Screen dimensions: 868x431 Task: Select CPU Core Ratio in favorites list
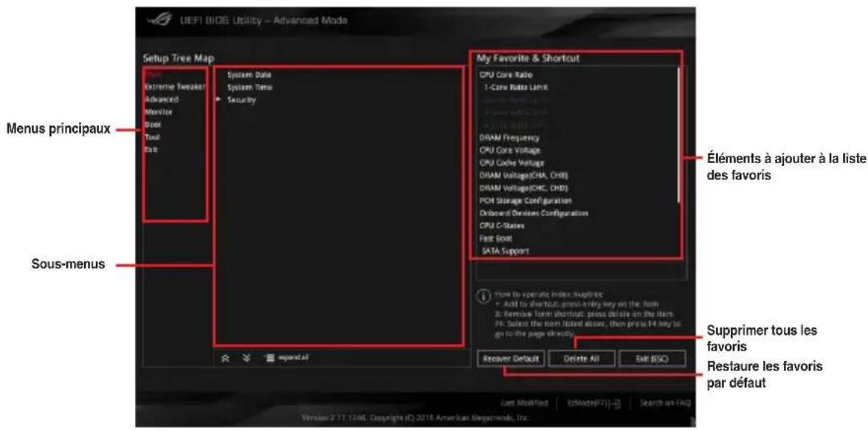coord(506,75)
